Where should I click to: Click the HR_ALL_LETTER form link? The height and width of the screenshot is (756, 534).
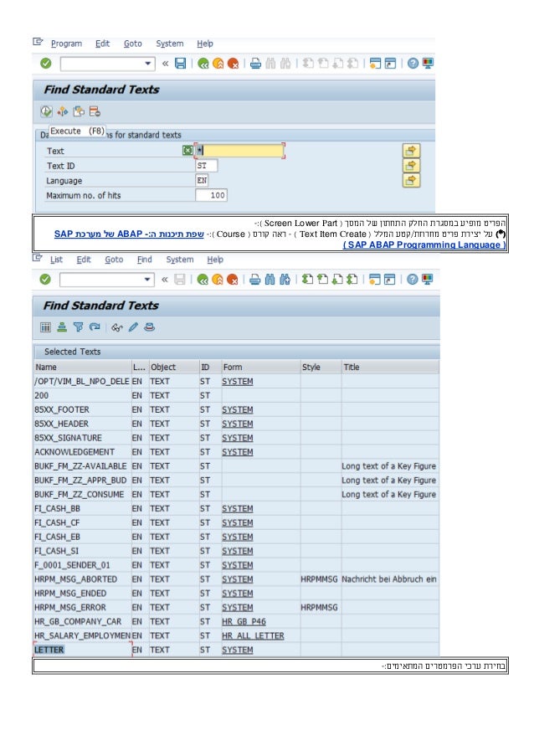point(253,635)
